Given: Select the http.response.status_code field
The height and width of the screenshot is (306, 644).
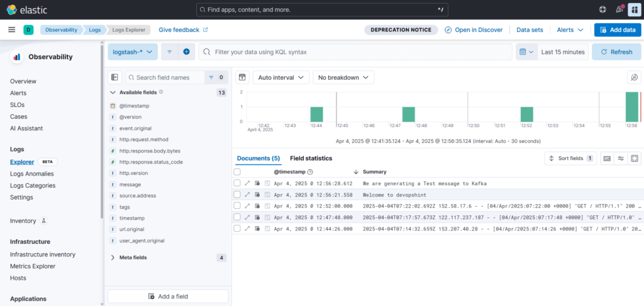Looking at the screenshot, I should pyautogui.click(x=151, y=162).
